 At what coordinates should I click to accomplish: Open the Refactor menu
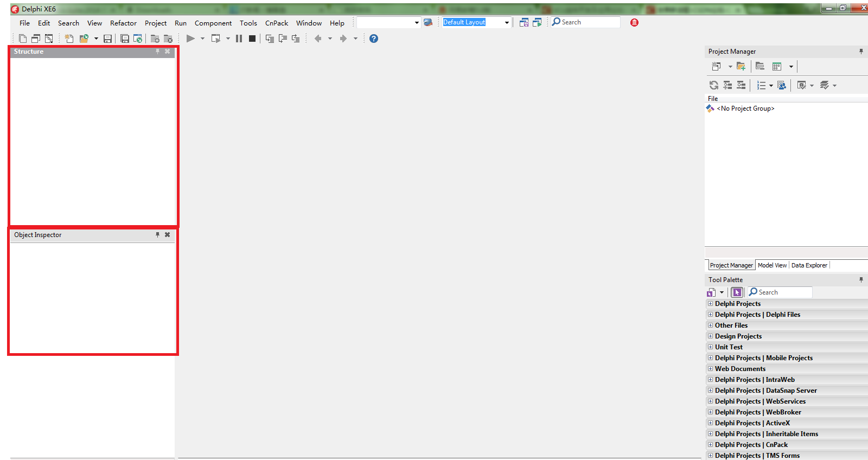(x=123, y=23)
